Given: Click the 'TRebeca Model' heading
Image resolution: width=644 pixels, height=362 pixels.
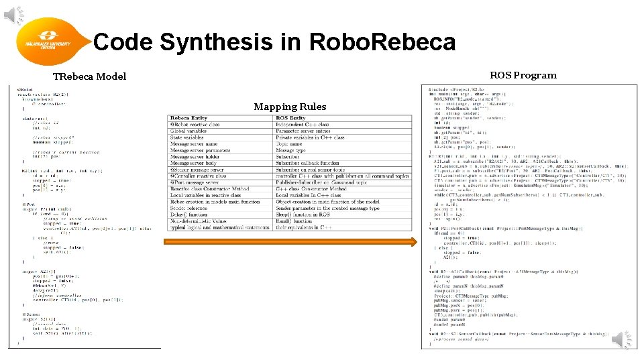Looking at the screenshot, I should [89, 76].
